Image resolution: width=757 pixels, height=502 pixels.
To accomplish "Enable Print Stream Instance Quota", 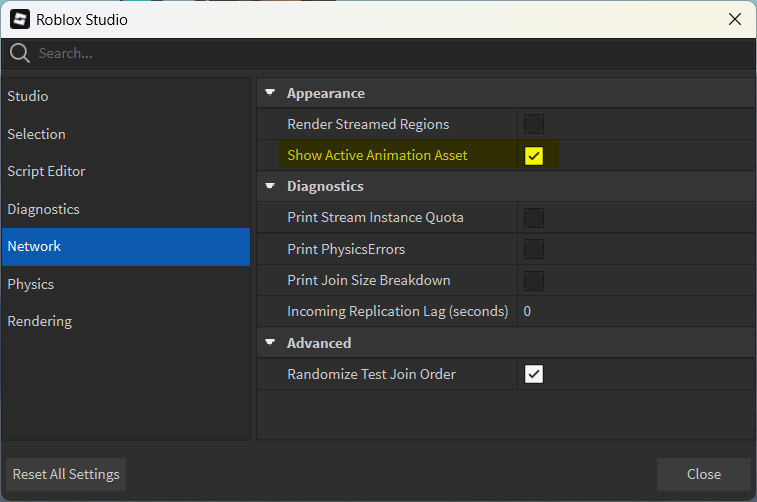I will coord(534,217).
